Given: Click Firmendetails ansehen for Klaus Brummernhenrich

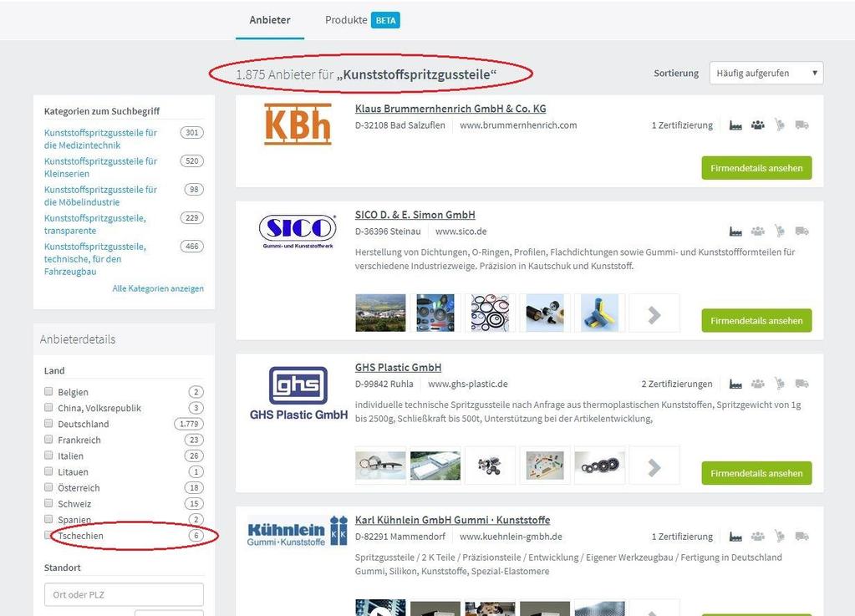Looking at the screenshot, I should (756, 168).
